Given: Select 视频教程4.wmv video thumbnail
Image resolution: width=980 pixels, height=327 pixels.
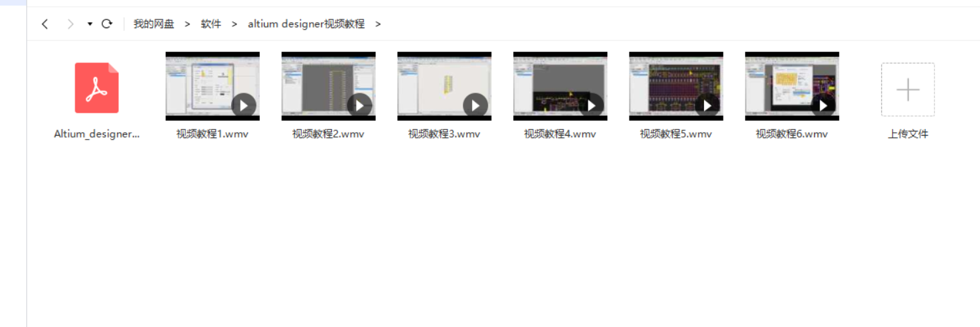Looking at the screenshot, I should (560, 86).
